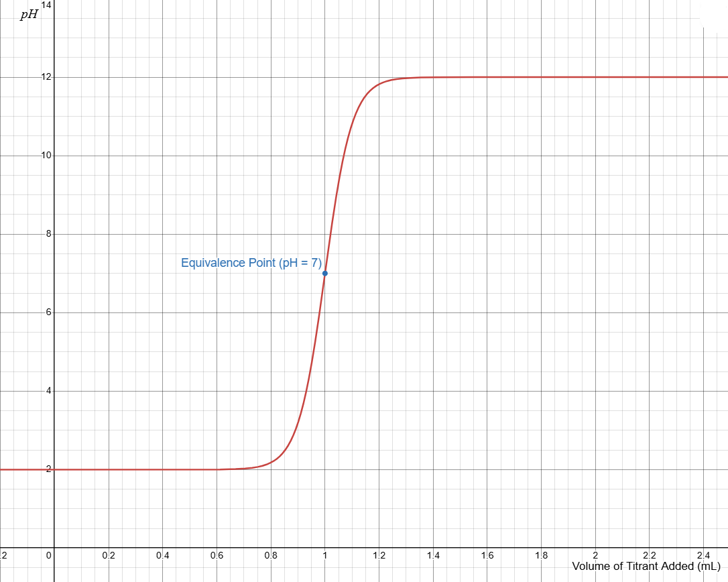Select the Equivalence Point marker
The height and width of the screenshot is (582, 728).
click(324, 272)
